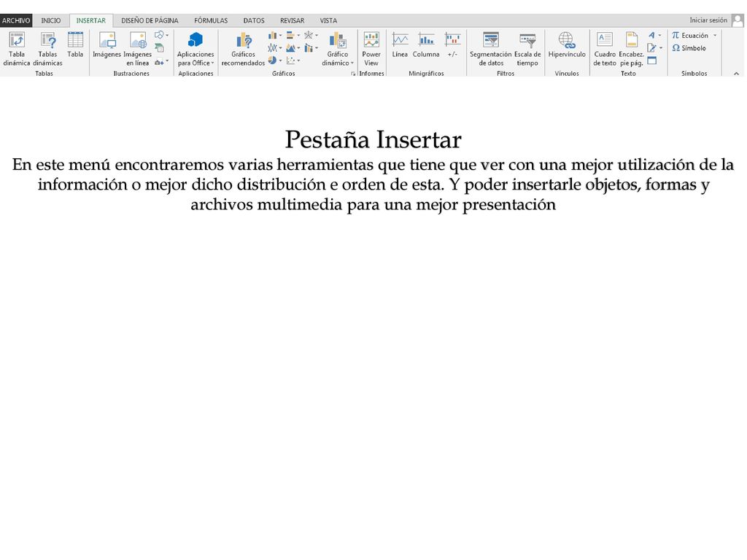This screenshot has height=560, width=747.
Task: Collapse the ribbon with the chevron
Action: (x=736, y=74)
